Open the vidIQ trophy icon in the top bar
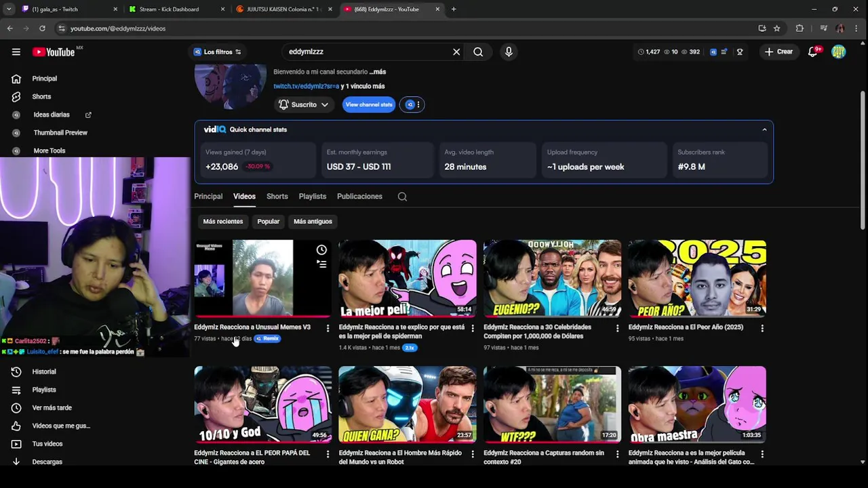The image size is (868, 488). [740, 52]
